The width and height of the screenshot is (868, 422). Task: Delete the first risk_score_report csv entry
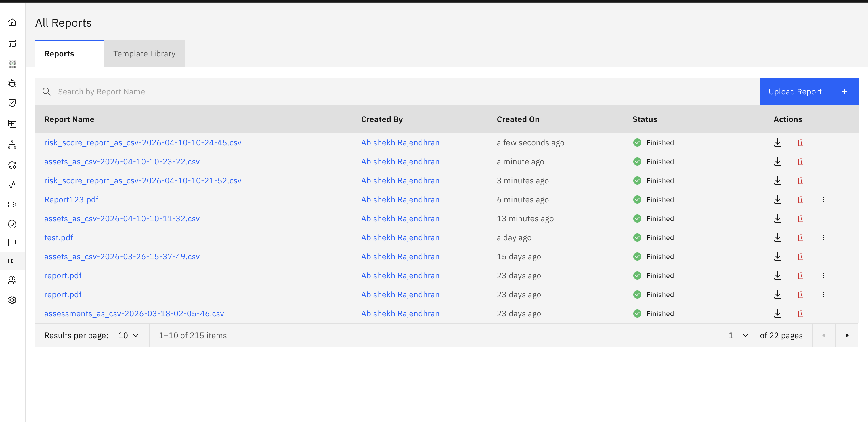pyautogui.click(x=801, y=142)
